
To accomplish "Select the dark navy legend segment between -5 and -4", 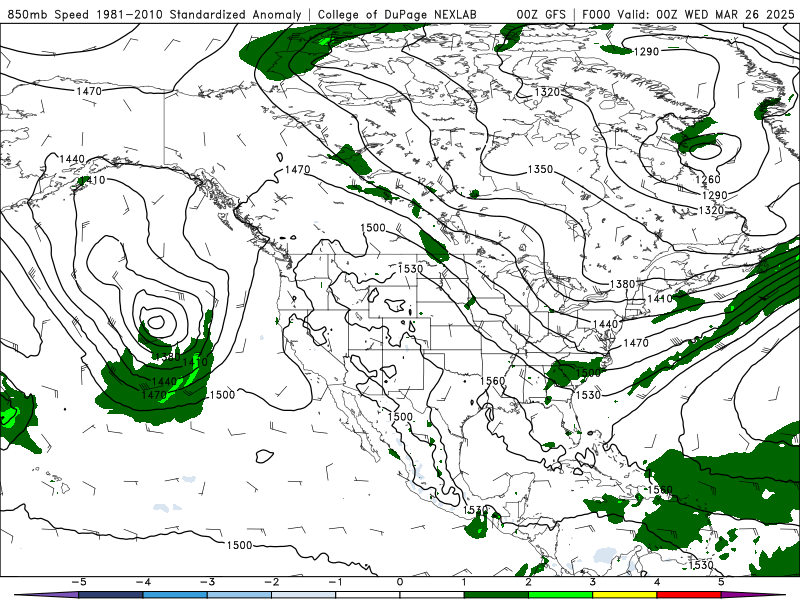I will point(111,595).
